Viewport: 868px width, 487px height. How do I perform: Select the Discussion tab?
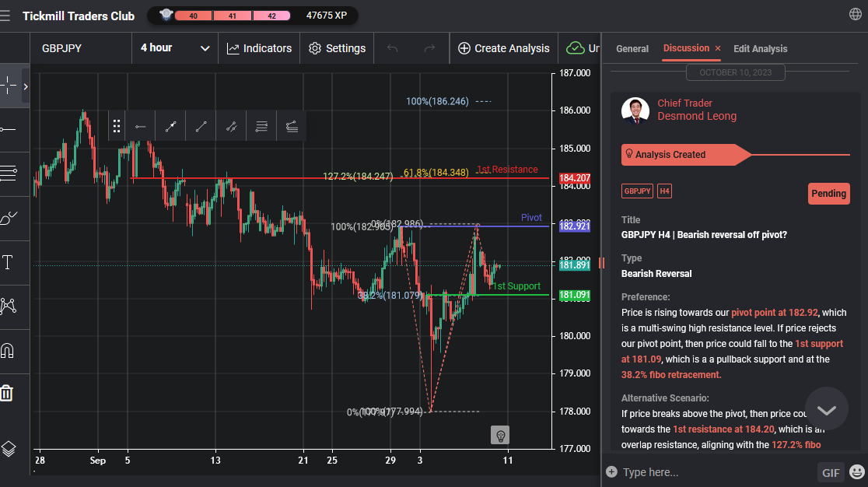(x=686, y=48)
